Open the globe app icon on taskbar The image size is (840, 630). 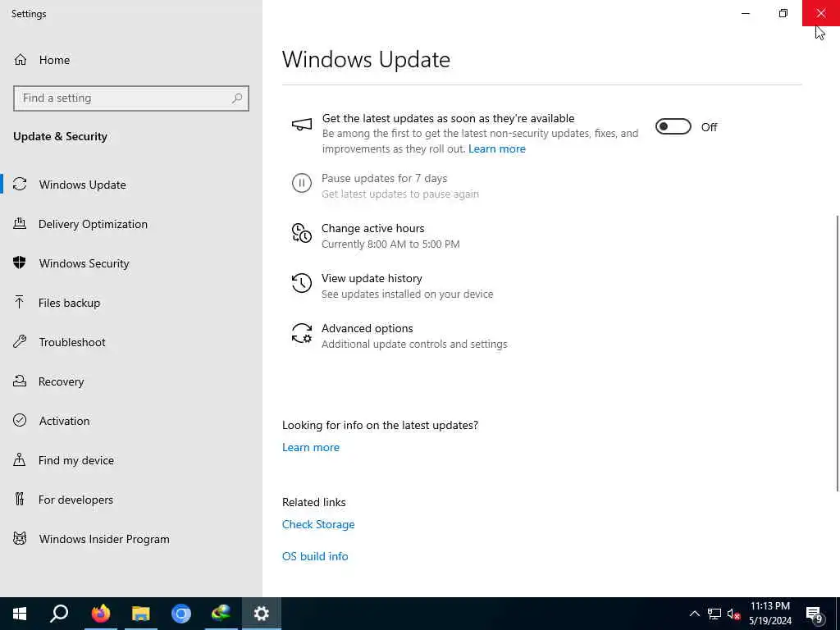tap(221, 614)
